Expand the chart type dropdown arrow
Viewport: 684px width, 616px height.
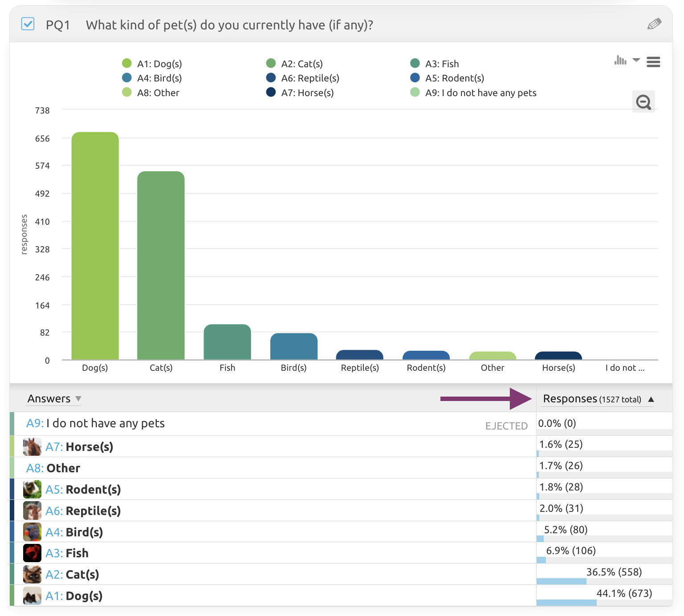coord(636,60)
